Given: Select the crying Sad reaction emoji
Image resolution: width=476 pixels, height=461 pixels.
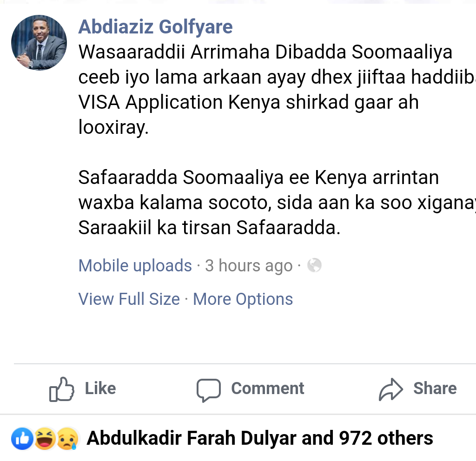Looking at the screenshot, I should click(66, 439).
